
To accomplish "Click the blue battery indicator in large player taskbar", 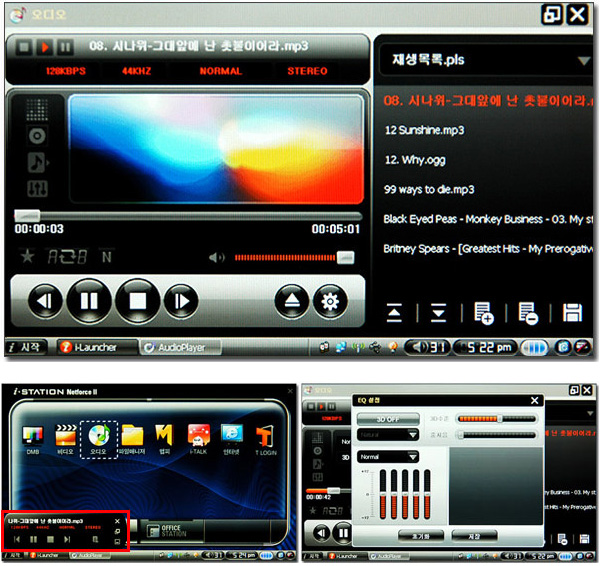I will click(x=535, y=347).
